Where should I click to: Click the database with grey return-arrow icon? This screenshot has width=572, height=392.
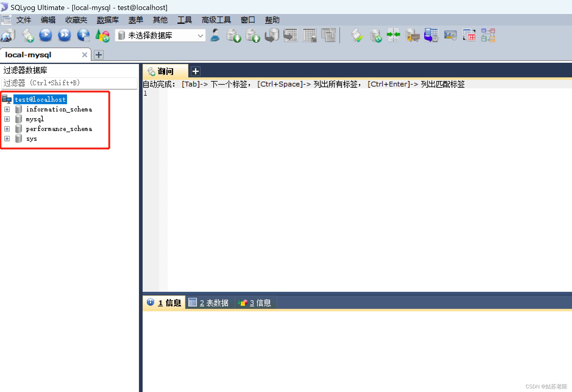point(272,35)
